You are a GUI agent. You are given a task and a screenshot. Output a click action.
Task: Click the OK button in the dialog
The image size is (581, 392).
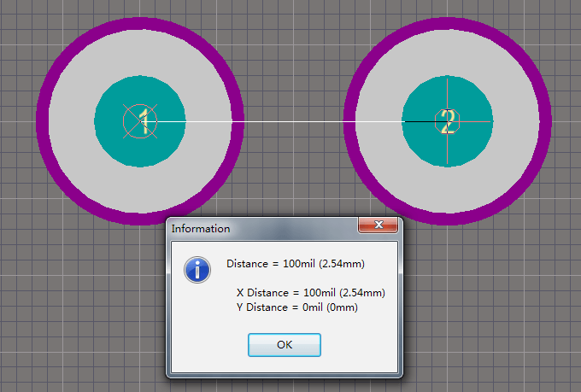pos(285,345)
